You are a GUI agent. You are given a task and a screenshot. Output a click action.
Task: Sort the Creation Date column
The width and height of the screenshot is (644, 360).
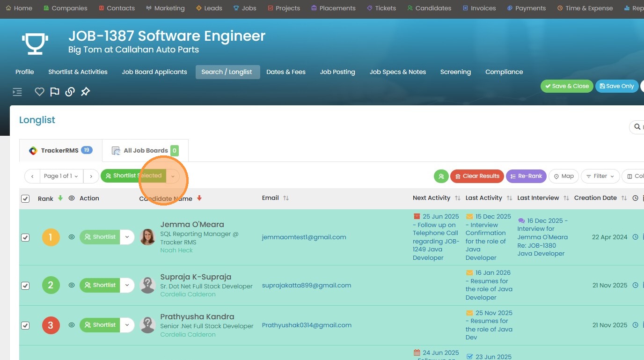click(x=624, y=198)
